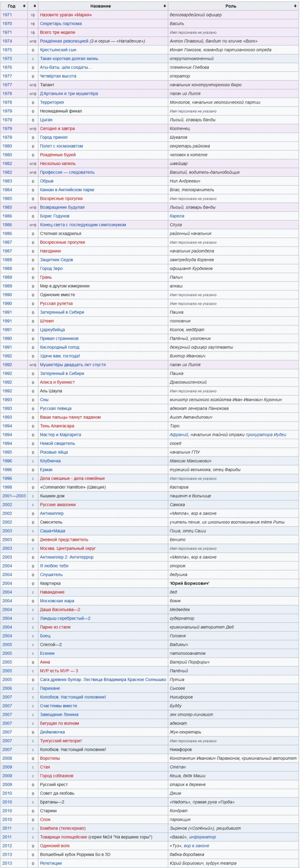Sort by the unlabeled film-type column arrow

click(x=35, y=6)
